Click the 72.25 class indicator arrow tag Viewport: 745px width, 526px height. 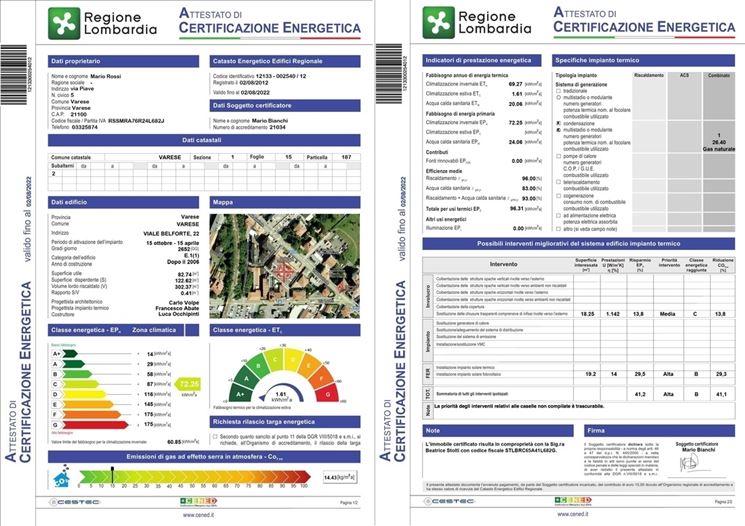[x=188, y=384]
